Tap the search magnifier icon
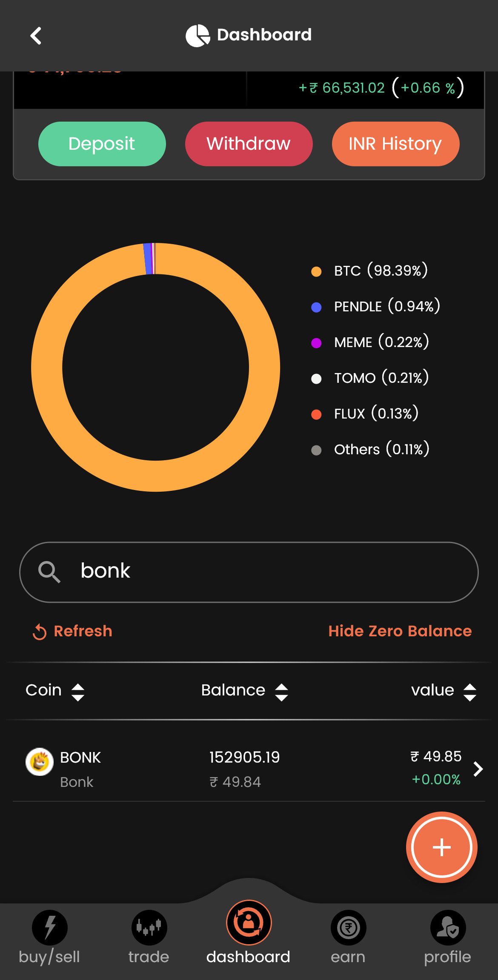Image resolution: width=498 pixels, height=980 pixels. coord(49,572)
